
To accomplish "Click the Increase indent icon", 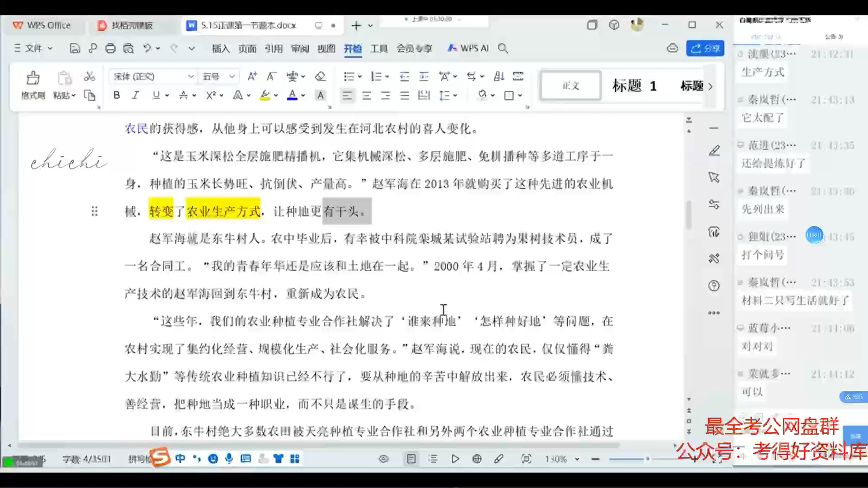I will pyautogui.click(x=424, y=76).
